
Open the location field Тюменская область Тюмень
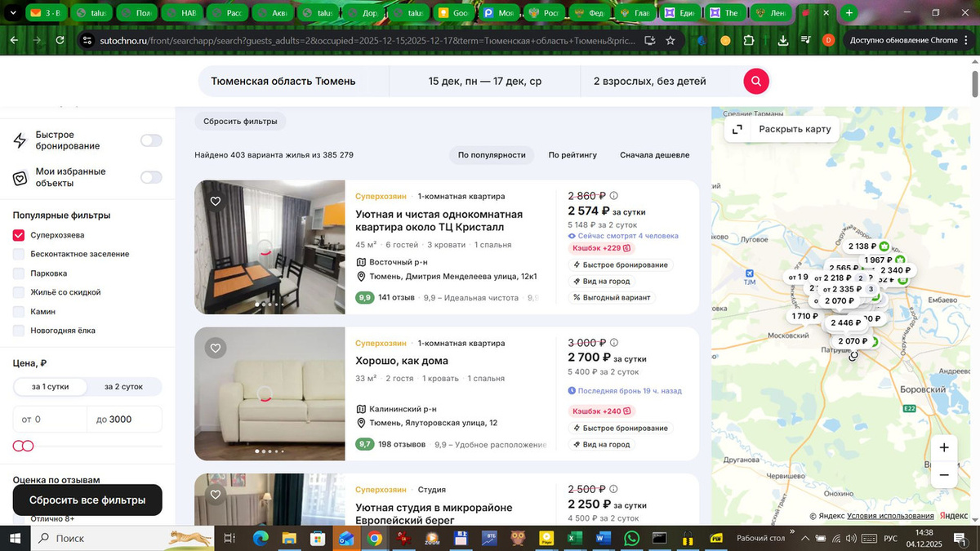click(294, 81)
